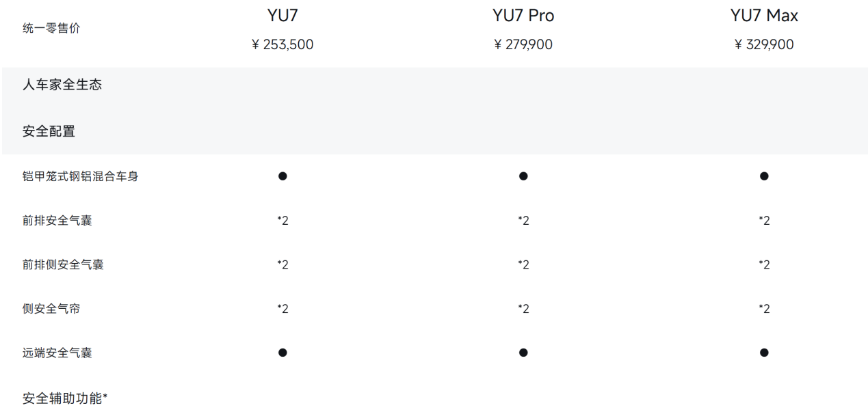Viewport: 868px width, 410px height.
Task: Select the YU7 model column heading
Action: [282, 15]
